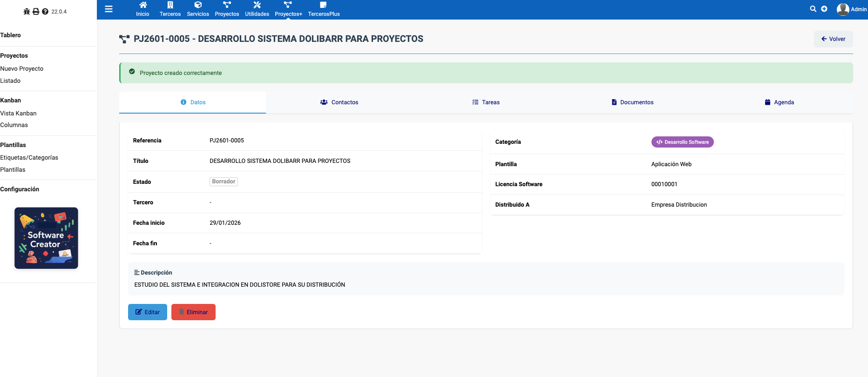
Task: Click the Desarrollo Software category badge
Action: [682, 142]
